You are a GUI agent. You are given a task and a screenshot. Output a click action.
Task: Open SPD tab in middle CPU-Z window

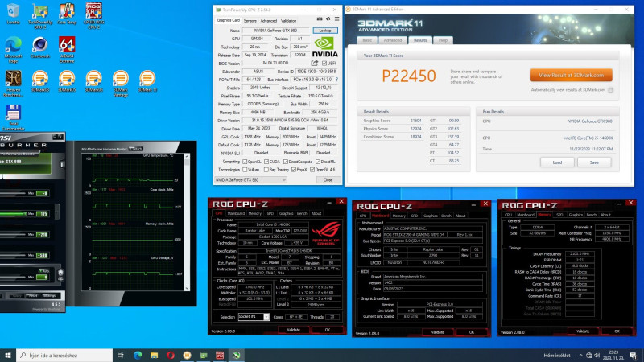(415, 216)
